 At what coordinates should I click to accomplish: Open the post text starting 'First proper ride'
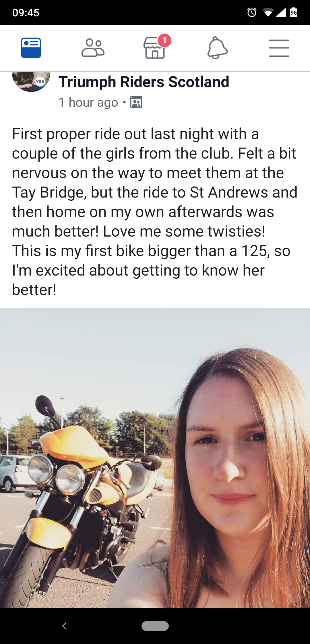(154, 212)
